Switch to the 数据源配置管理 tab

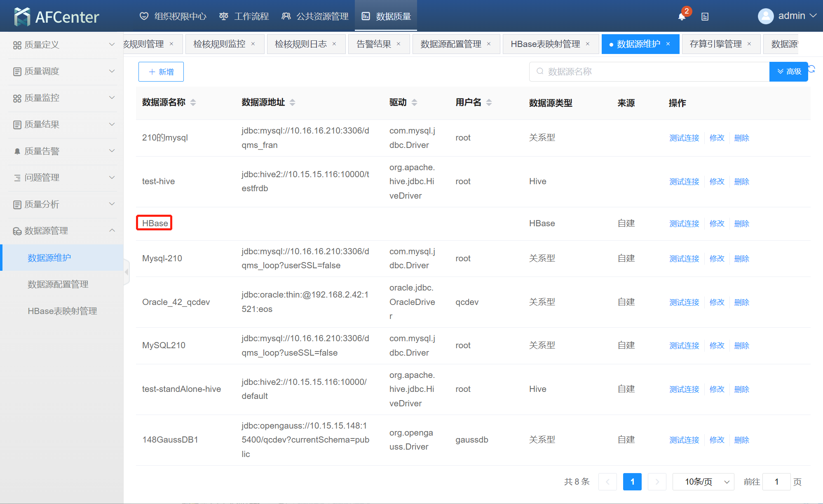pyautogui.click(x=450, y=44)
